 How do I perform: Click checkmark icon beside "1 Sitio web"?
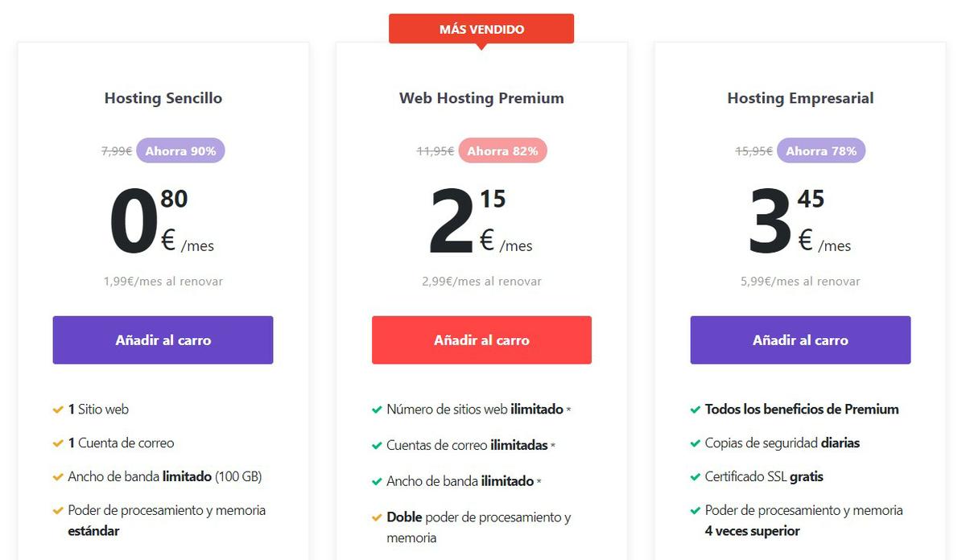pyautogui.click(x=58, y=410)
